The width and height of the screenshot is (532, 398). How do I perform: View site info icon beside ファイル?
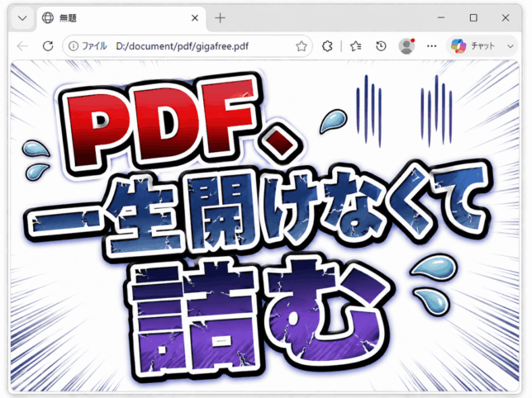point(74,46)
